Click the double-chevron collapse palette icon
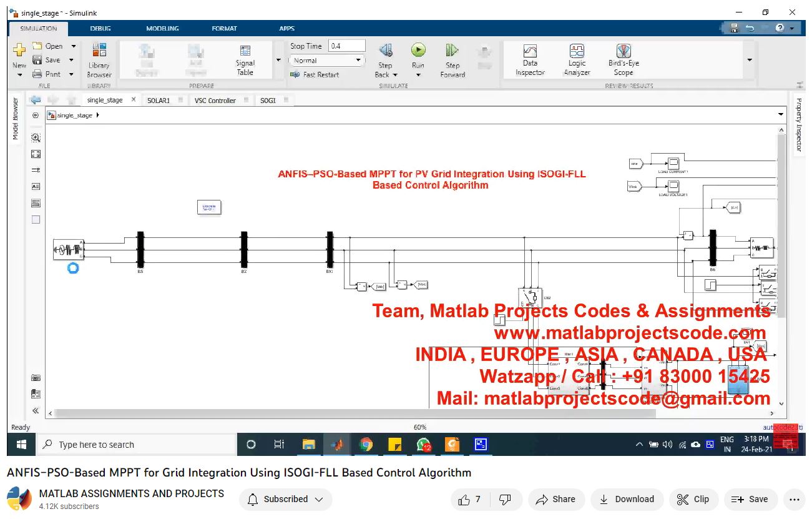The height and width of the screenshot is (519, 812). pyautogui.click(x=36, y=410)
